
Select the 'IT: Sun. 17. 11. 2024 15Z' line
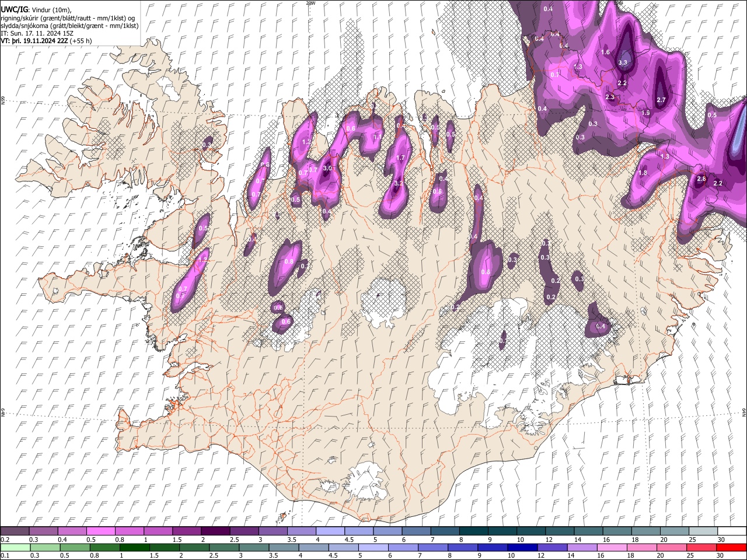37,34
